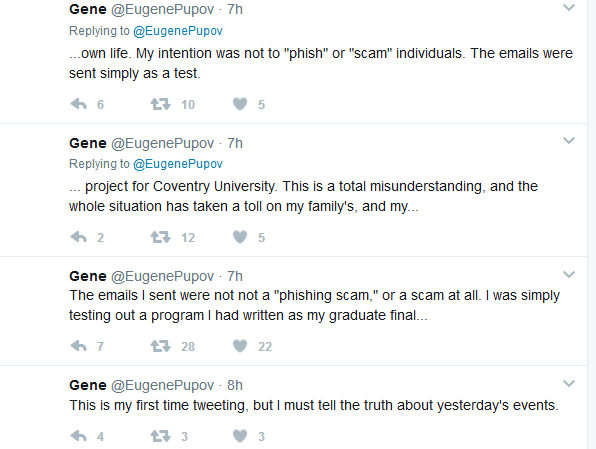Expand the chevron menu on the Coventry University tweet

point(569,141)
